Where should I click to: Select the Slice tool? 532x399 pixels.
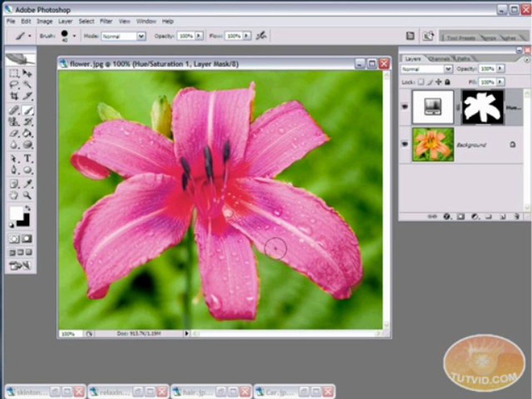click(x=27, y=96)
